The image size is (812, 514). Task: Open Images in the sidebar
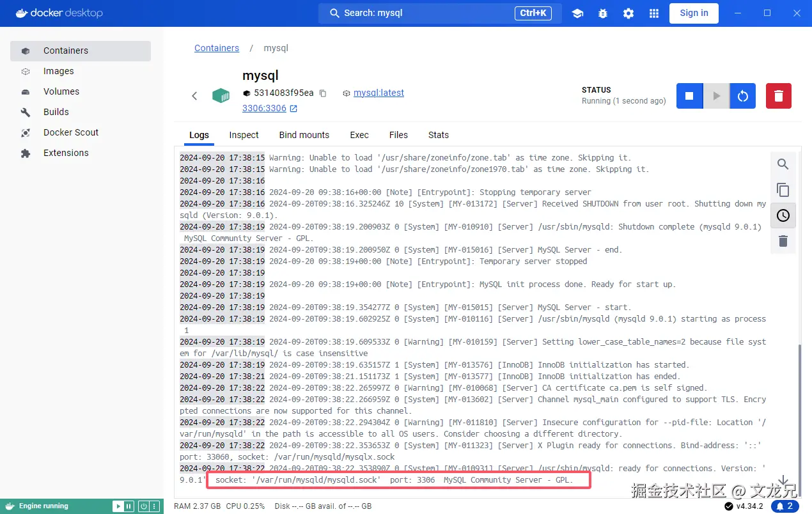pos(81,71)
